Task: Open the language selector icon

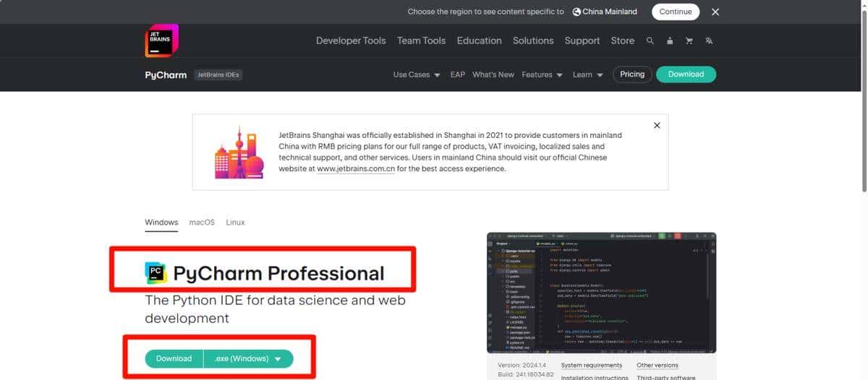Action: (709, 41)
